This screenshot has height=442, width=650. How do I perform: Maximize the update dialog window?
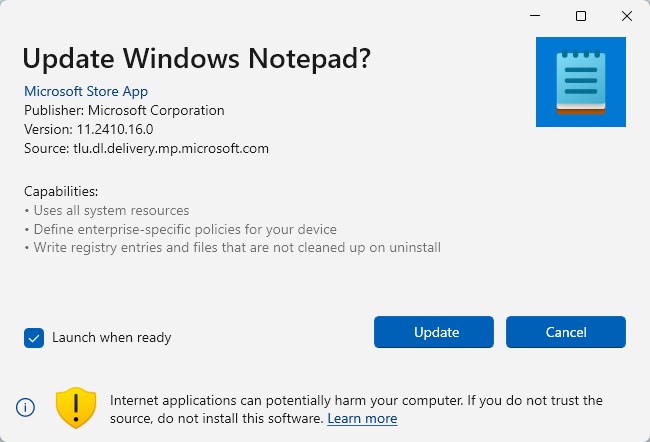point(581,16)
